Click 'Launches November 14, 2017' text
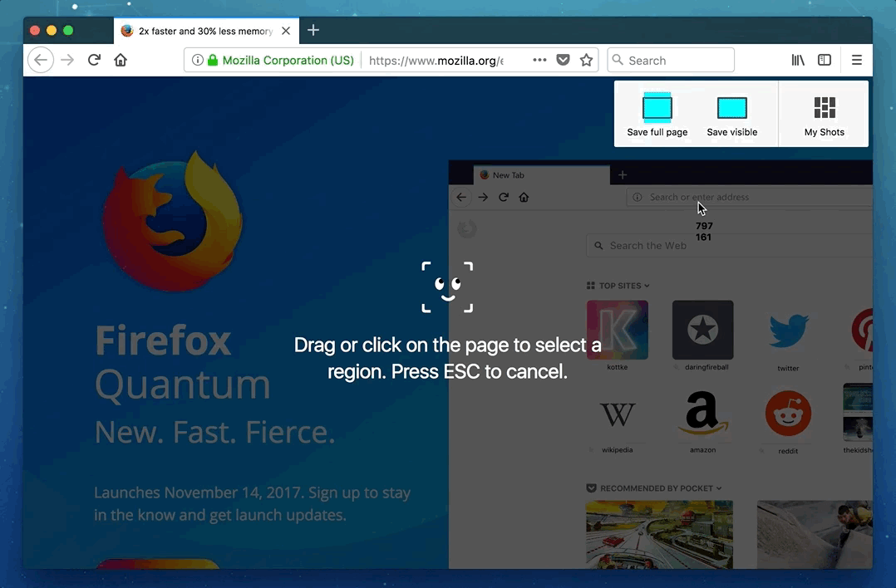This screenshot has height=588, width=896. click(199, 492)
